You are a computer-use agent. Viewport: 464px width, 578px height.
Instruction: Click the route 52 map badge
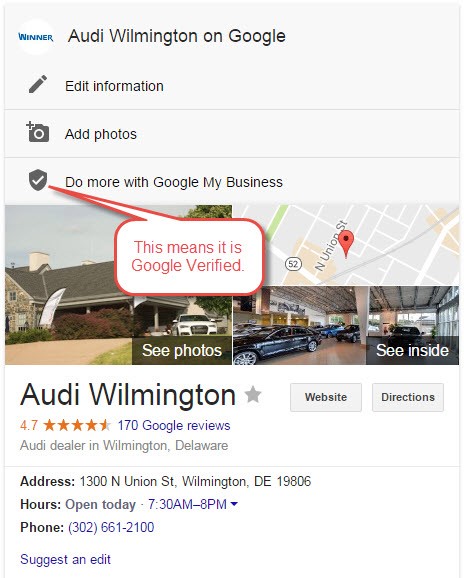click(x=293, y=264)
